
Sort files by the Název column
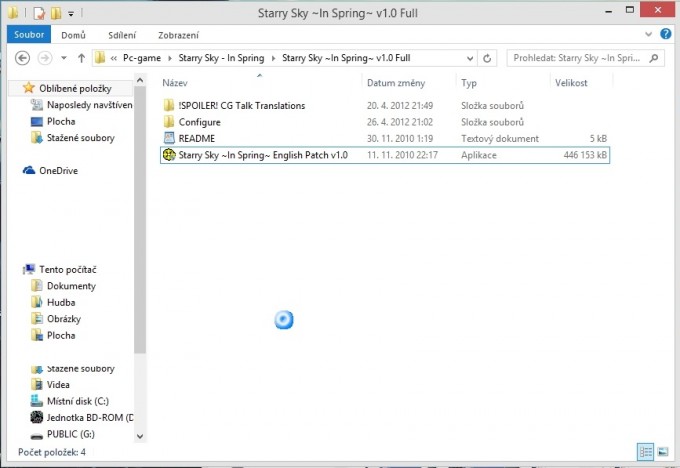175,83
